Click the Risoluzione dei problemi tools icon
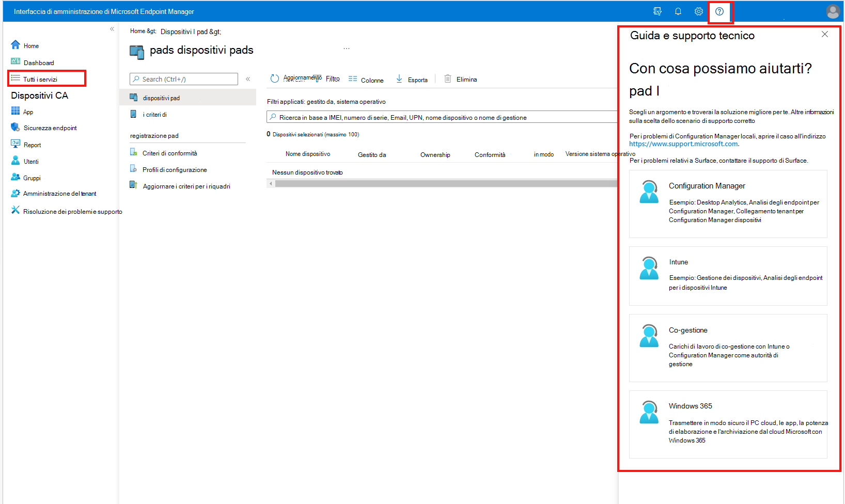Viewport: 845px width, 504px height. coord(15,210)
